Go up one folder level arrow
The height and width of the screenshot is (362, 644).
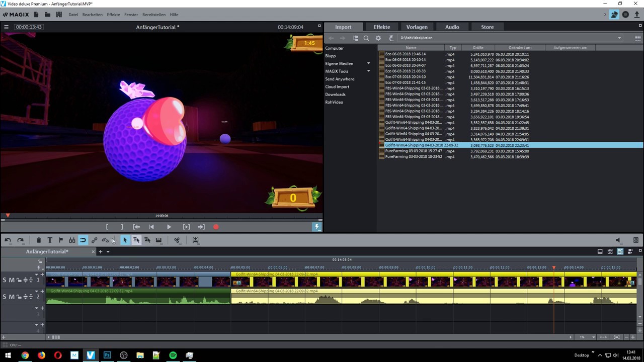[391, 38]
